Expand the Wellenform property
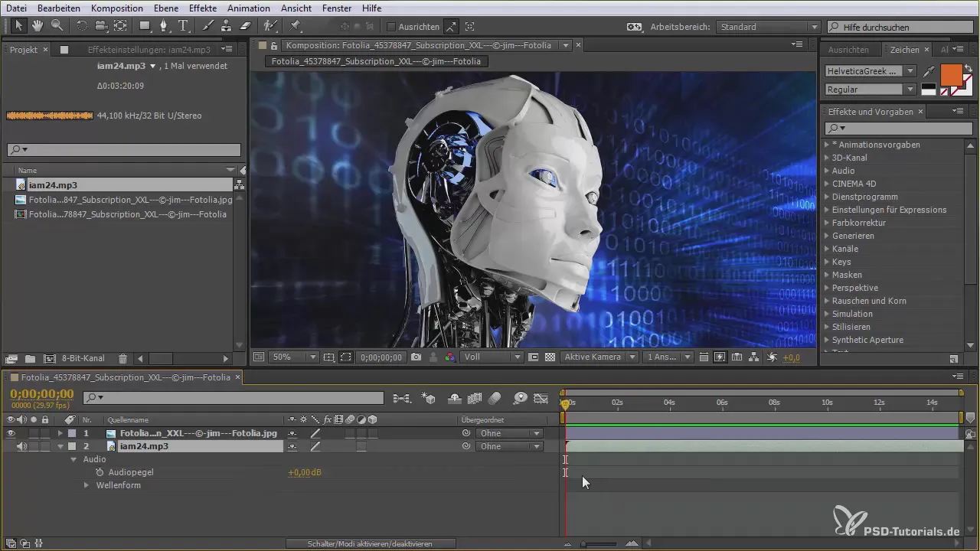Screen dimensions: 980x551 (86, 485)
